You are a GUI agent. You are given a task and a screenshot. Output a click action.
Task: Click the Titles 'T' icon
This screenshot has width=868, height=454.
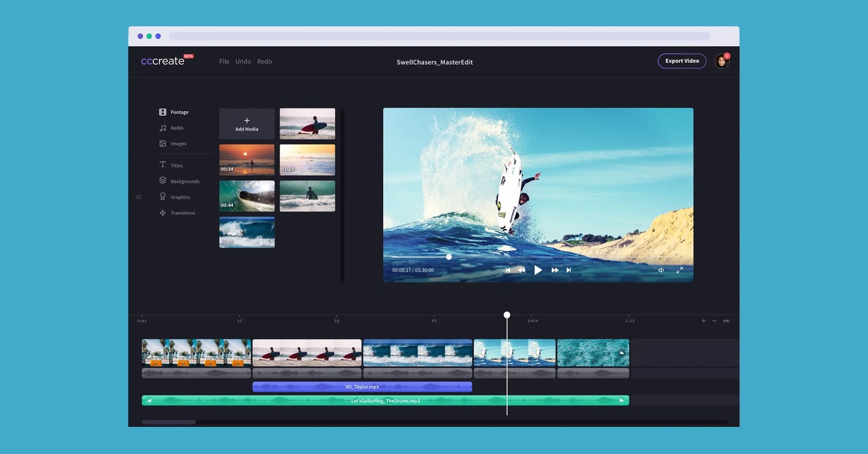tap(163, 165)
